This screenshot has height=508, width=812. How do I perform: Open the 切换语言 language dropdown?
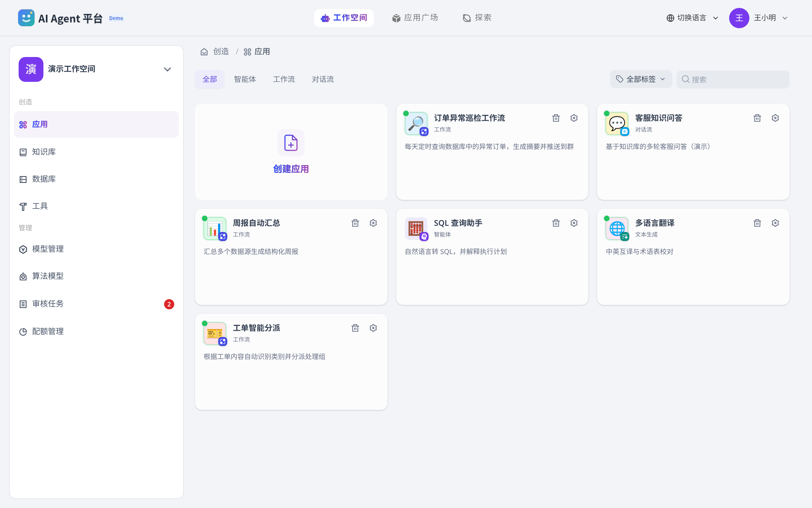click(692, 18)
